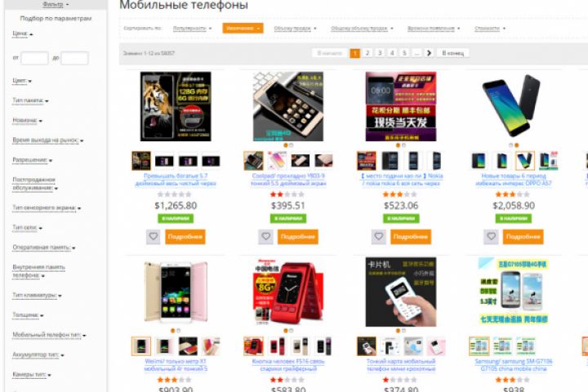Expand the Цвет filter
The width and height of the screenshot is (588, 392).
click(22, 81)
